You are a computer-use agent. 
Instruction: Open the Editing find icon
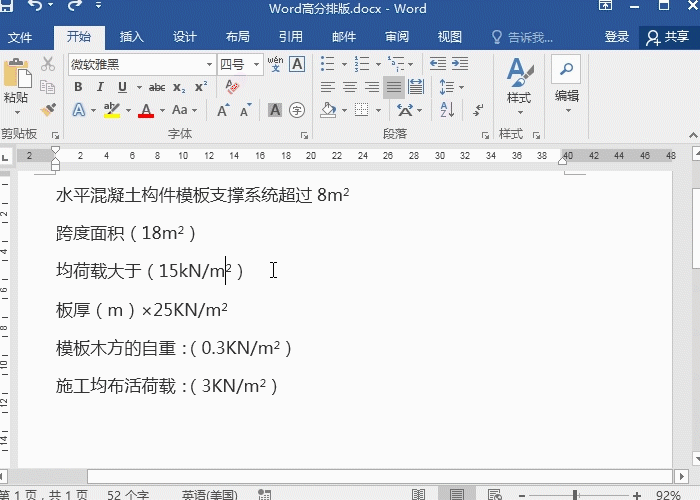pos(566,69)
